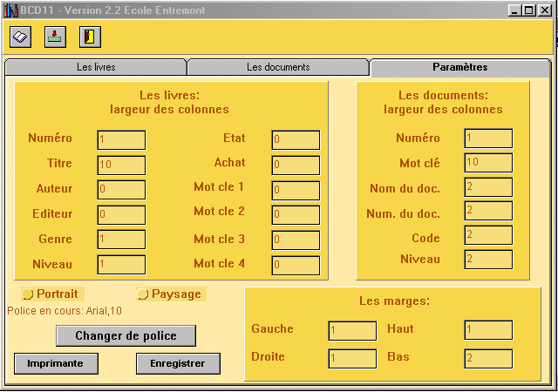The image size is (558, 392).
Task: Select the Paysage orientation option
Action: pos(143,294)
